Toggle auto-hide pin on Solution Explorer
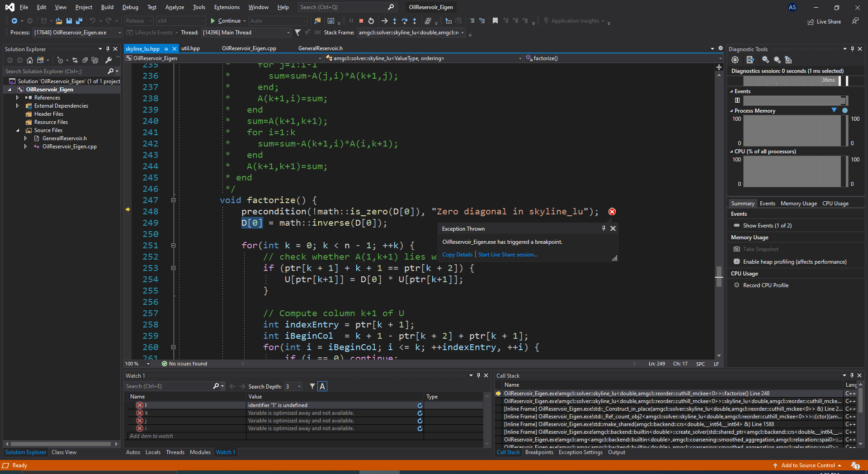Viewport: 868px width, 474px height. 108,49
